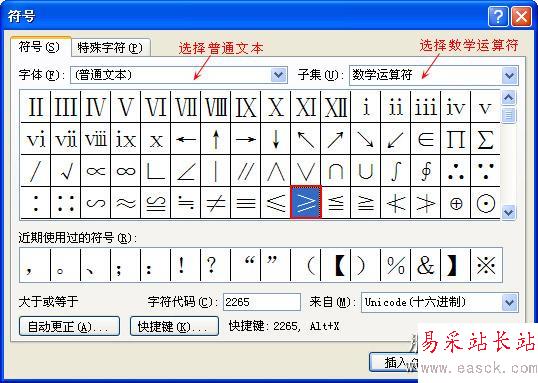Pick the parallel ∥ symbol
The image size is (538, 383).
246,171
